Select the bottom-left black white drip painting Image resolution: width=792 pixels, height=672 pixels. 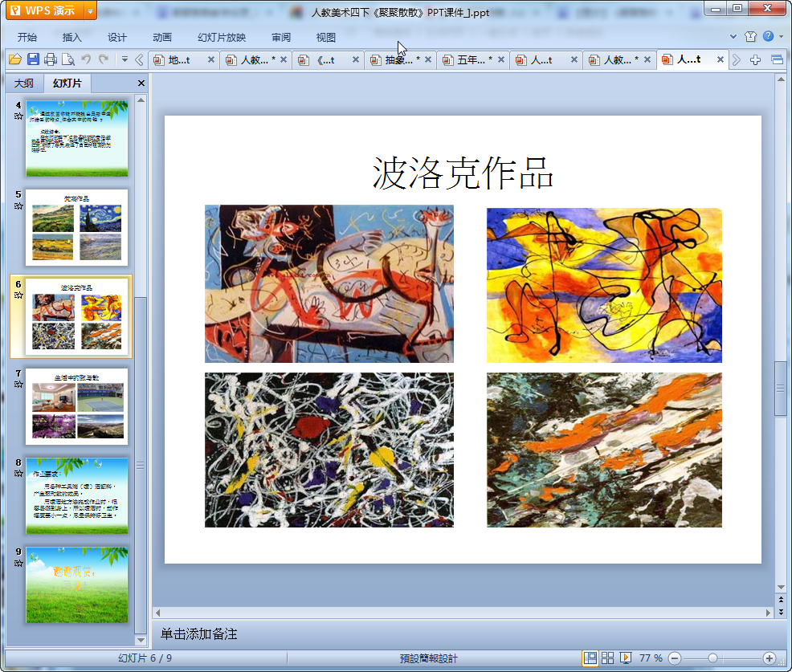[329, 450]
